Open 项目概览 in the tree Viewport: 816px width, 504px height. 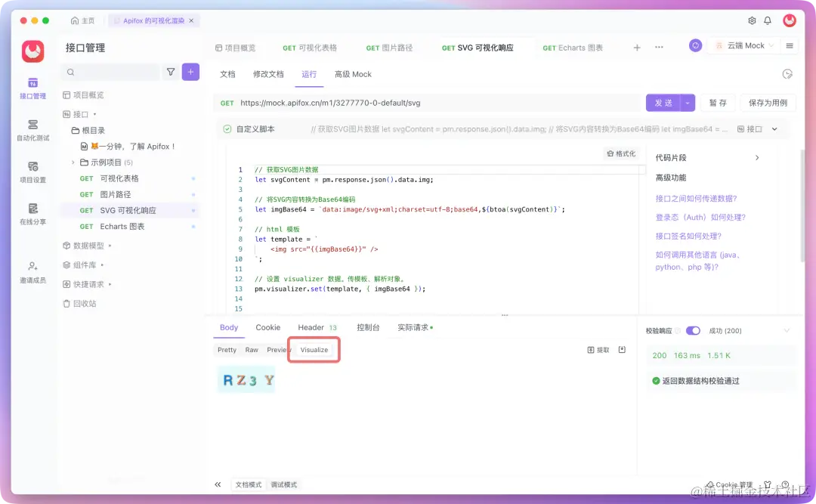pyautogui.click(x=83, y=95)
